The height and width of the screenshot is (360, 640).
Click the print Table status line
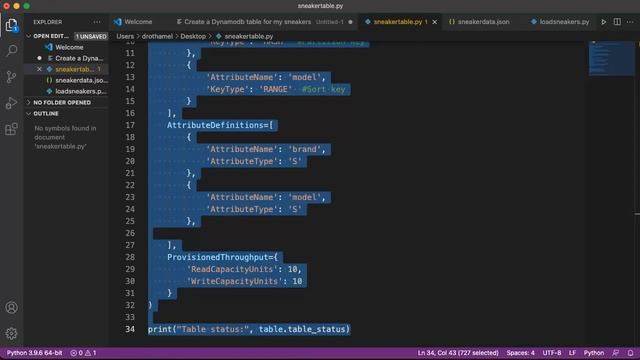[249, 329]
